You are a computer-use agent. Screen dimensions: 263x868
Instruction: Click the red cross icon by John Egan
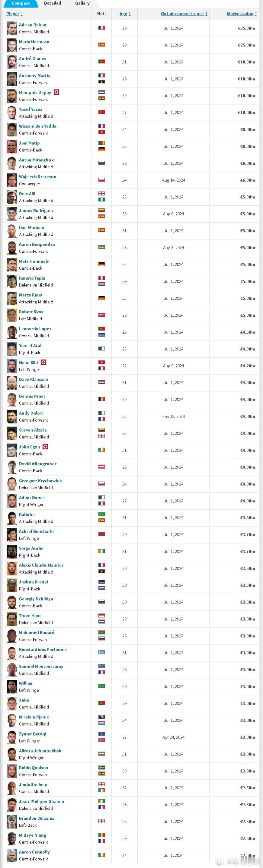point(45,446)
